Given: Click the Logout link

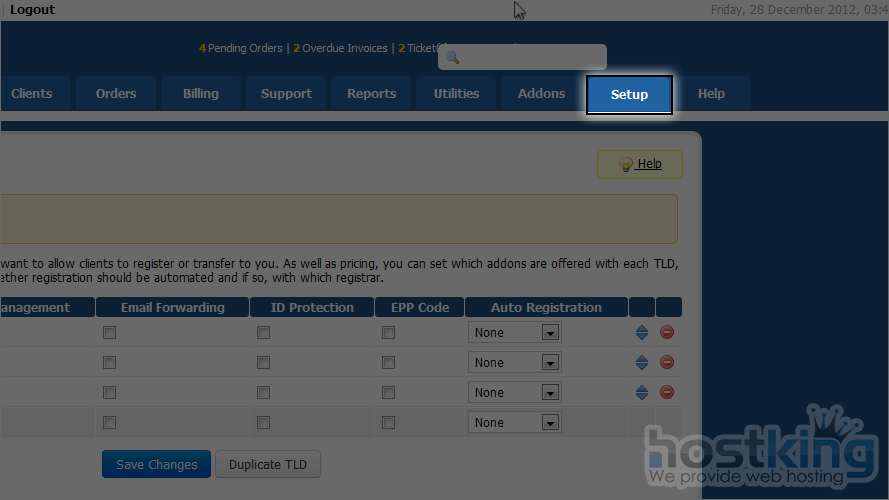Looking at the screenshot, I should [32, 10].
